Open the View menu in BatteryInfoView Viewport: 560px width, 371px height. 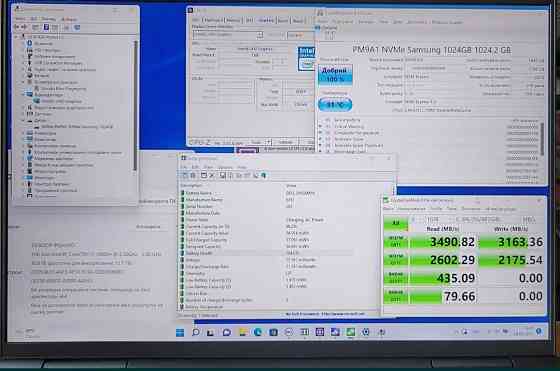tap(208, 167)
